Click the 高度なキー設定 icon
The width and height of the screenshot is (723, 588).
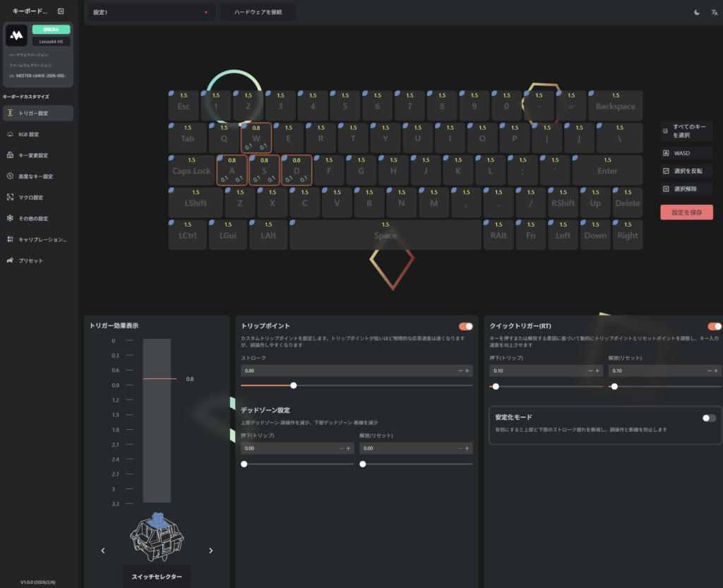click(10, 176)
